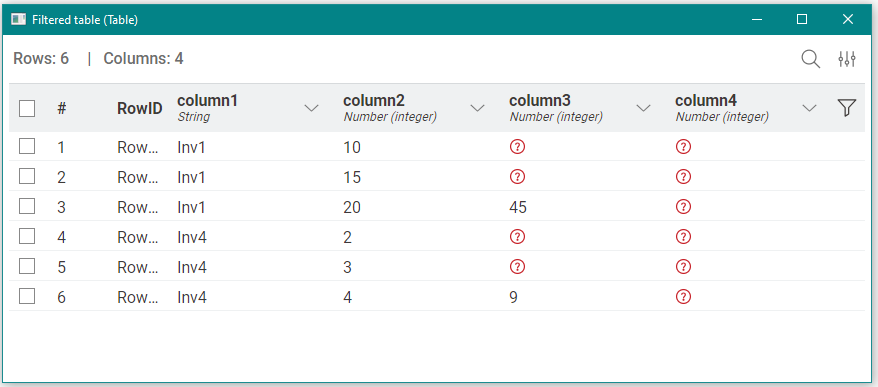Select row 4 using its checkbox

27,236
